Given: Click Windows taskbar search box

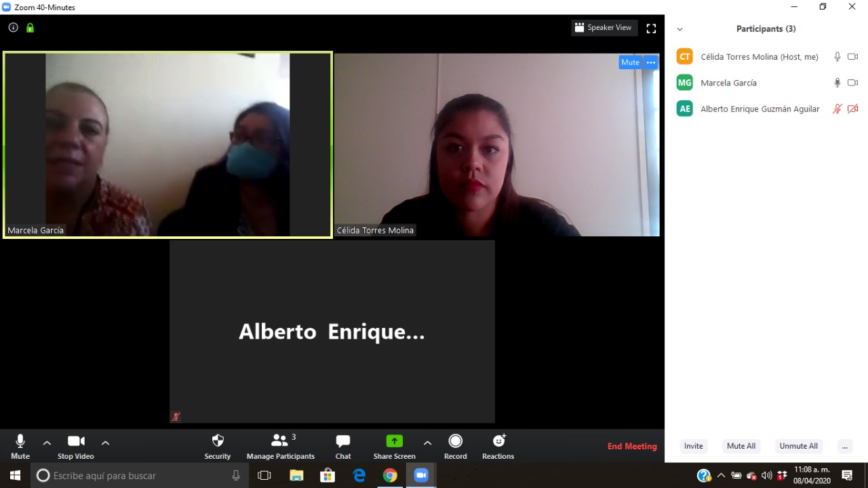Looking at the screenshot, I should coord(136,476).
